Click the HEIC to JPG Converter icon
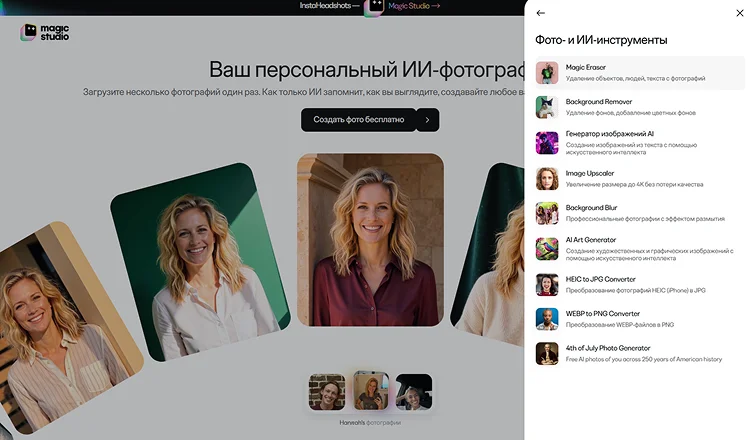 (x=547, y=285)
